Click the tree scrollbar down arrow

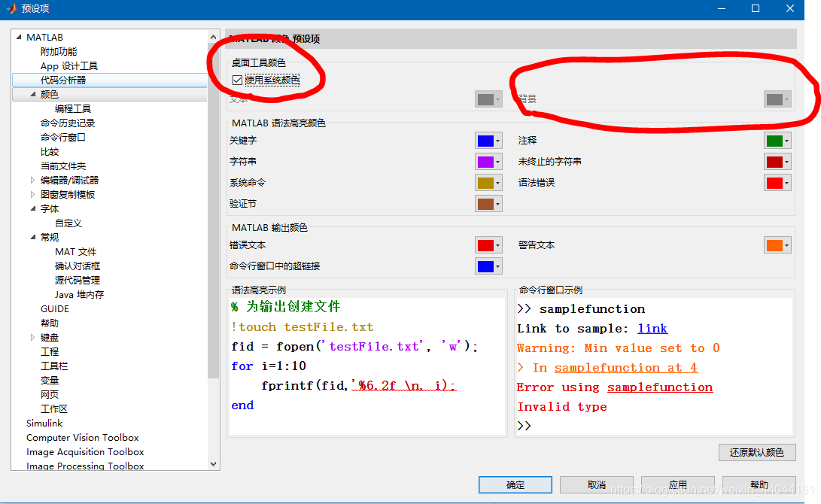(x=213, y=463)
